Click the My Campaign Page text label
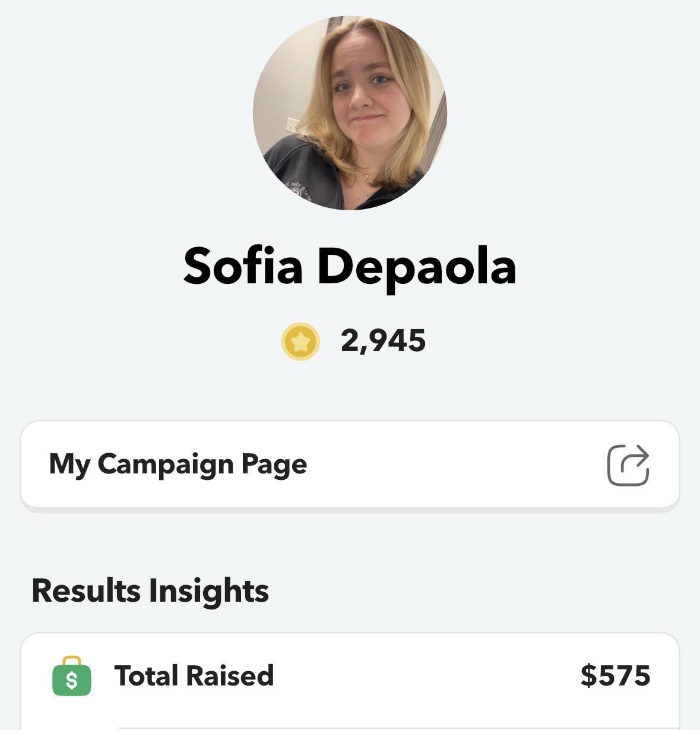The width and height of the screenshot is (700, 730). click(x=178, y=464)
